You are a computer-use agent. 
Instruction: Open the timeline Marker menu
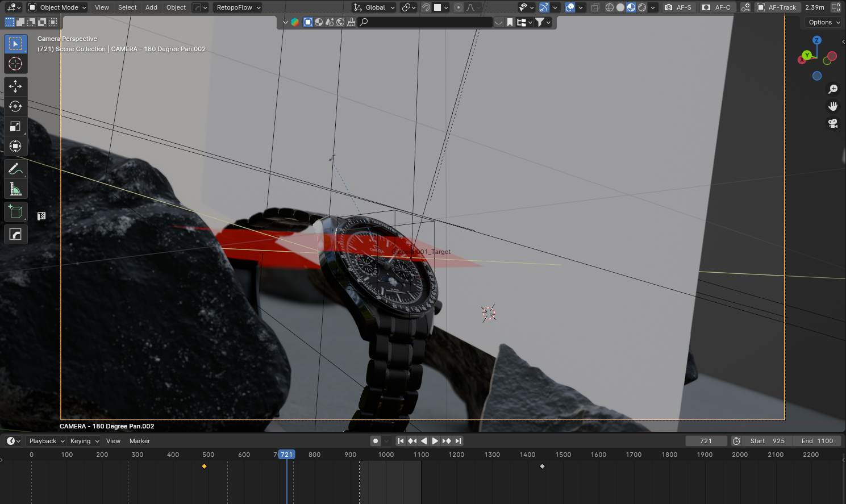tap(140, 441)
